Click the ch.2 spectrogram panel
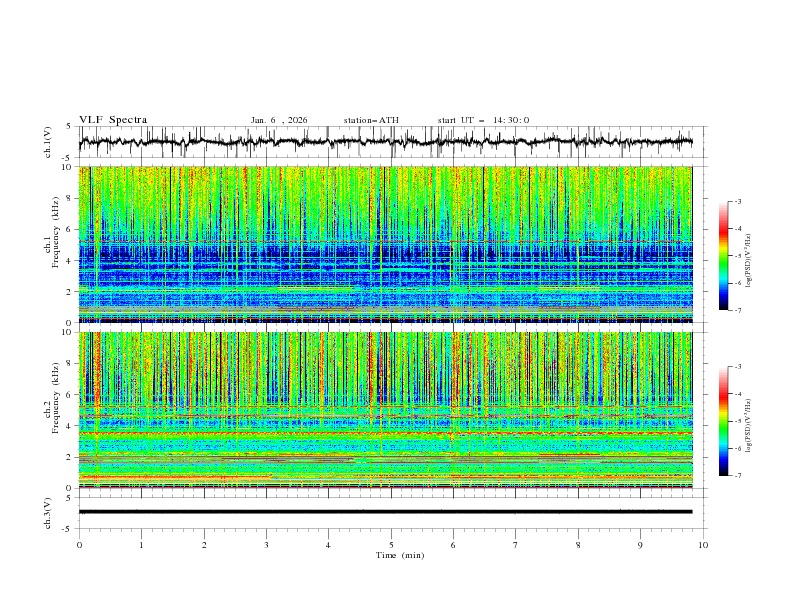Viewport: 792px width, 612px height. pyautogui.click(x=385, y=410)
